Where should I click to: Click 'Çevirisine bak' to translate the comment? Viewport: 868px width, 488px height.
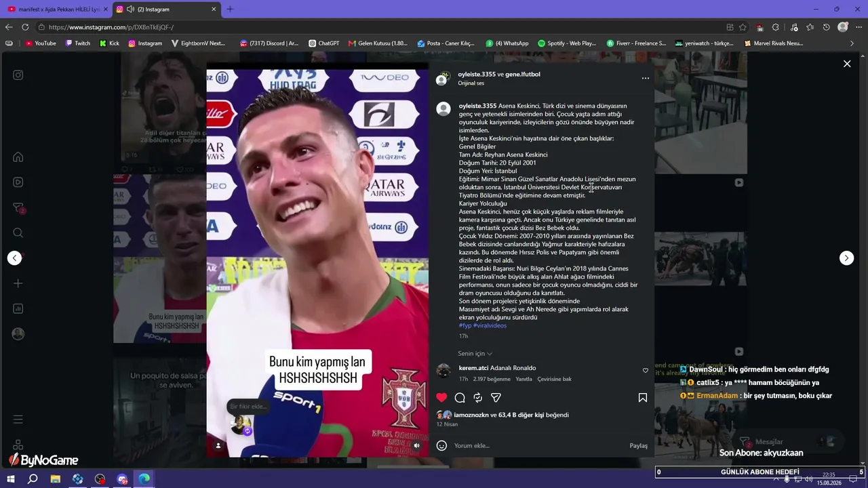555,379
